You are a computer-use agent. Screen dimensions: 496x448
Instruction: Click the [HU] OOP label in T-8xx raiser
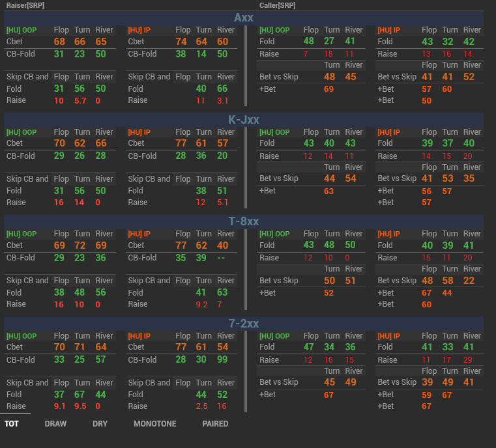(21, 234)
